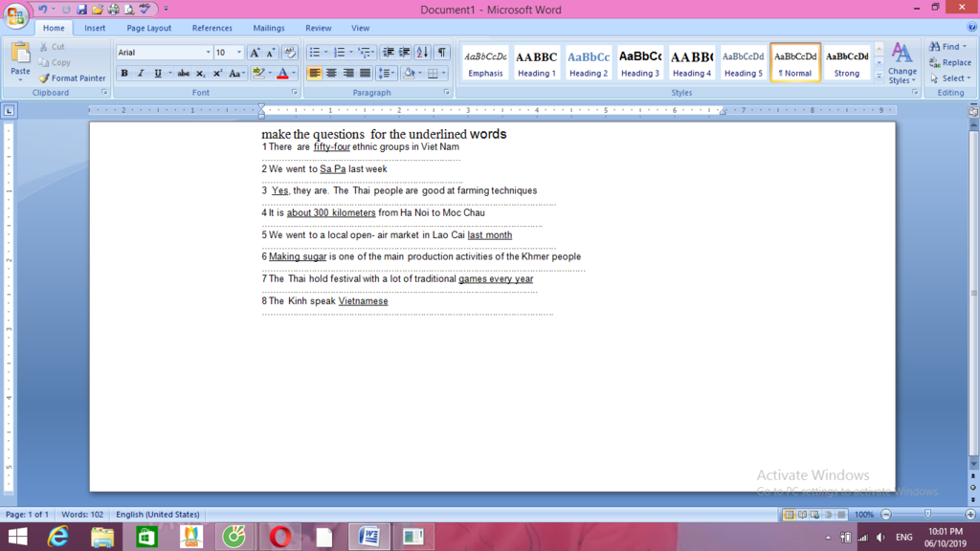Click the Shrink Font icon
Viewport: 980px width, 551px height.
point(271,53)
